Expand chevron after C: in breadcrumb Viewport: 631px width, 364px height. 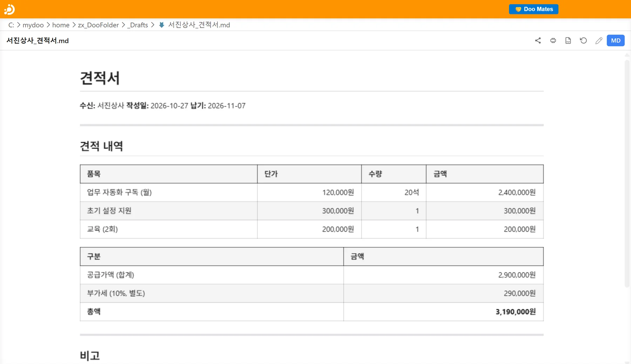point(19,25)
